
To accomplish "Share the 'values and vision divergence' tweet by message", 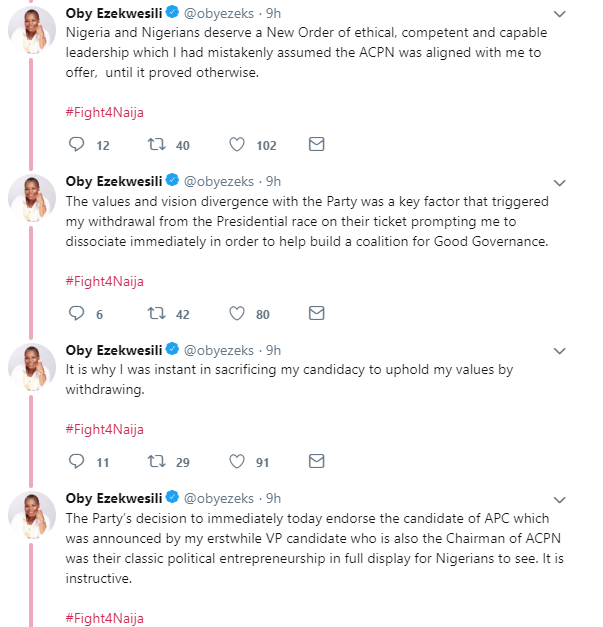I will pyautogui.click(x=316, y=314).
